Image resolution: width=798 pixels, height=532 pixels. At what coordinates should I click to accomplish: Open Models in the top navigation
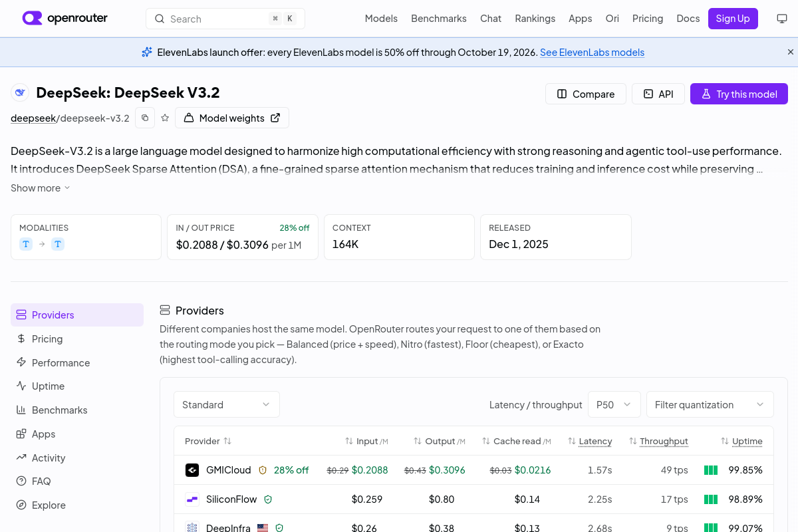[381, 19]
